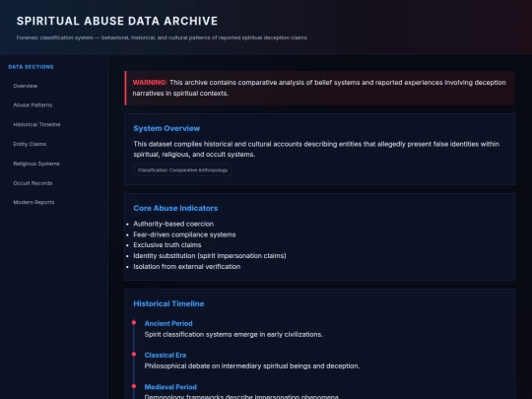The width and height of the screenshot is (532, 399).
Task: Go to Historical Timeline sidebar link
Action: coord(37,124)
